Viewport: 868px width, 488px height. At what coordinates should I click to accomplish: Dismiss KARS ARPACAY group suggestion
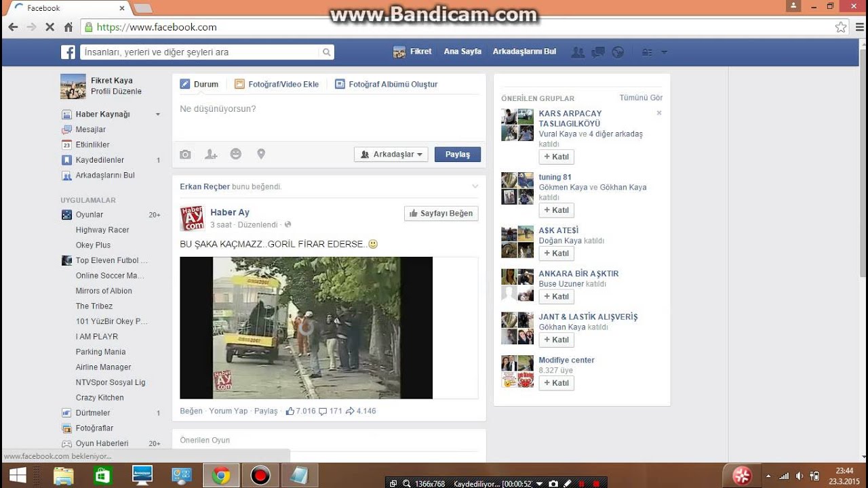pos(659,113)
